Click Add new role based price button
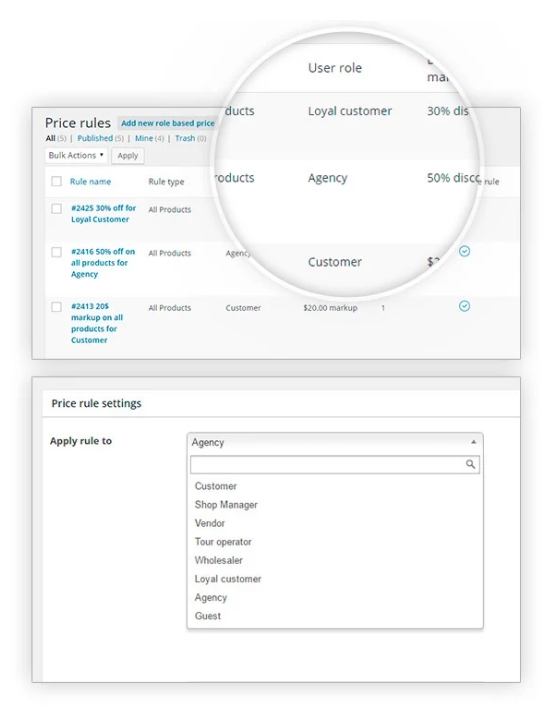 (167, 123)
